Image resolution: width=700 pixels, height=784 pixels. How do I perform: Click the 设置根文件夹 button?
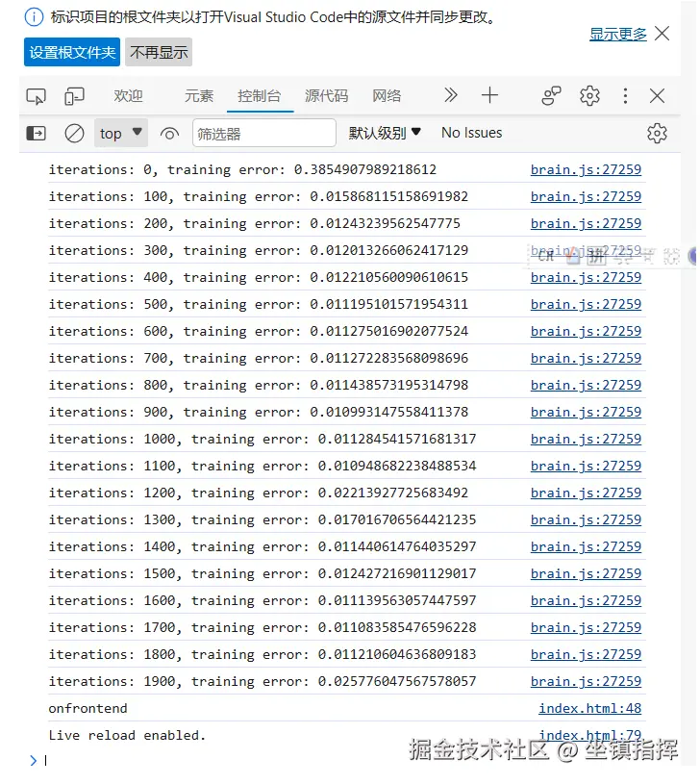point(72,52)
